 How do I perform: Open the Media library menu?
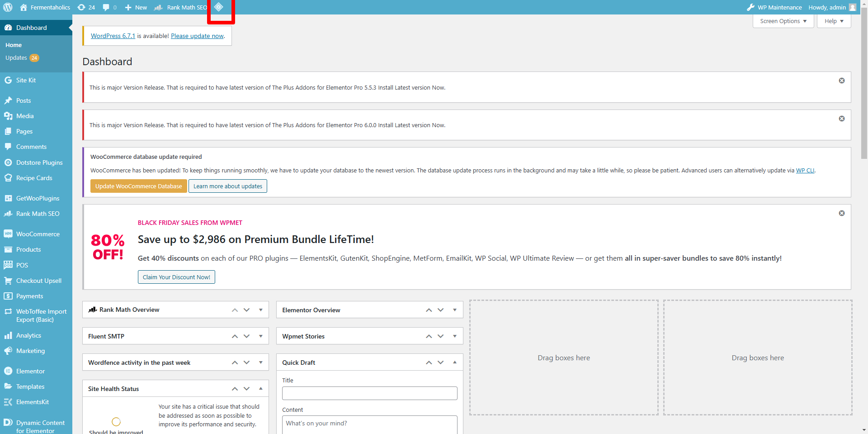tap(36, 116)
